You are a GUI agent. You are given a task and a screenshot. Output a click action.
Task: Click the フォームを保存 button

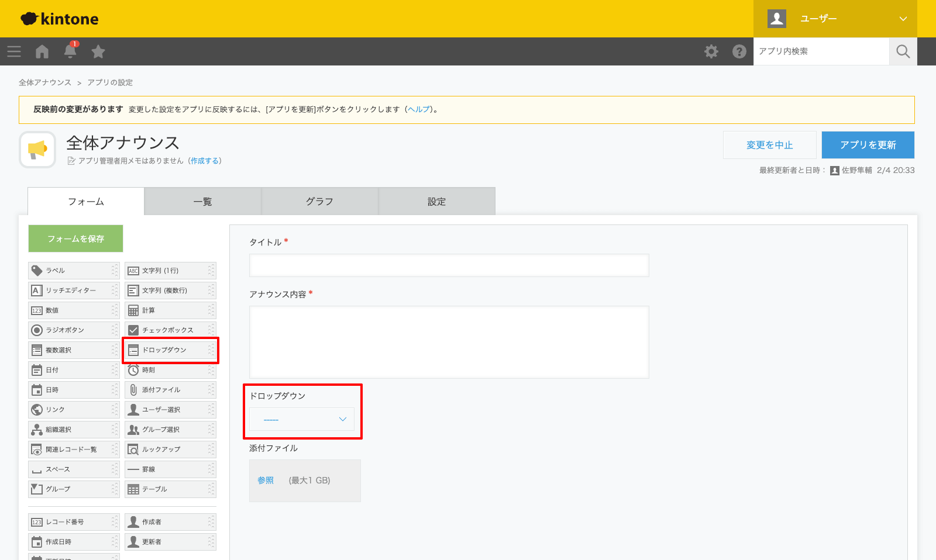tap(75, 238)
